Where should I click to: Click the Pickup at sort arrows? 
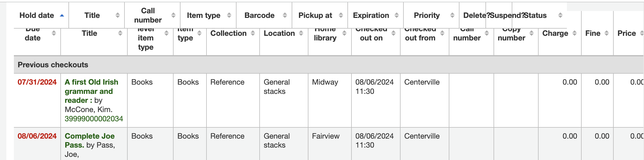click(x=341, y=15)
